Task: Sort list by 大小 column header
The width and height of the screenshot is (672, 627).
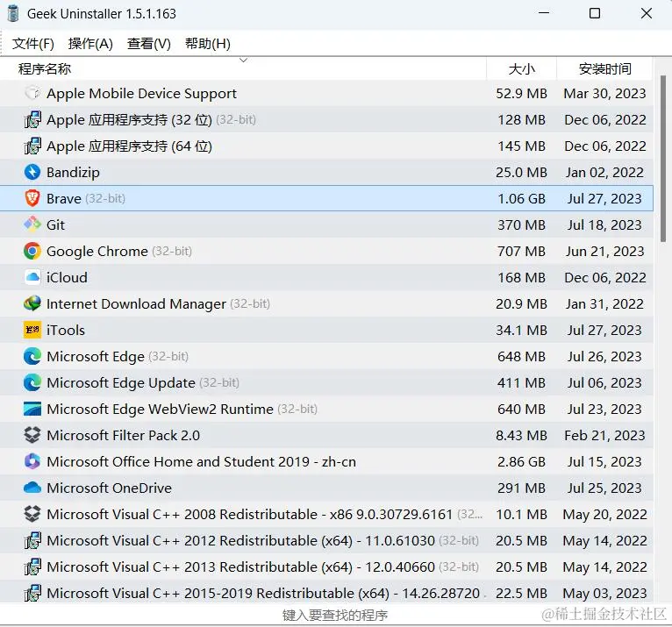Action: coord(522,68)
